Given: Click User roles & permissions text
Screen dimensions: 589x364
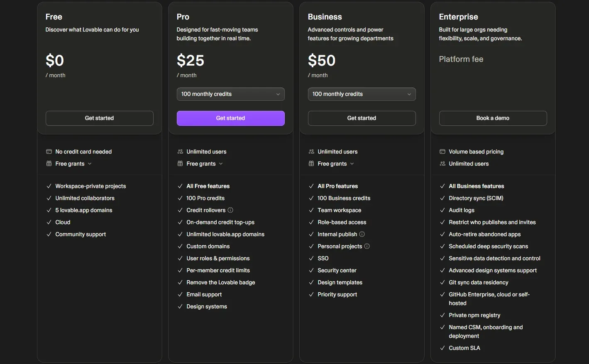Looking at the screenshot, I should point(218,258).
